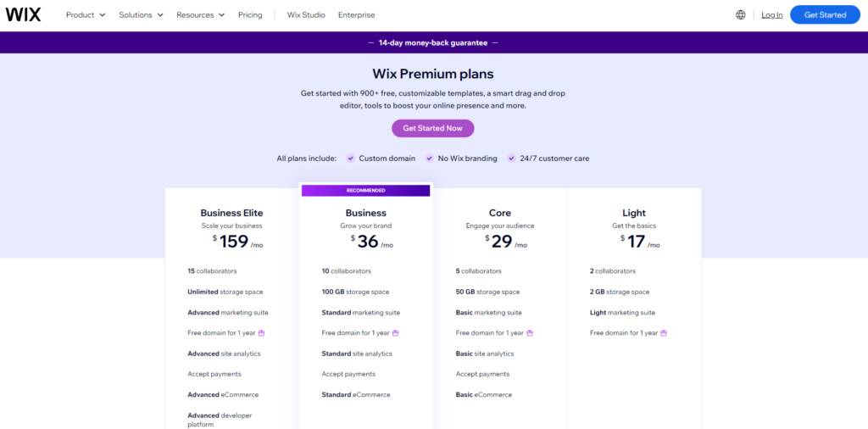Expand the Resources dropdown menu
Image resolution: width=868 pixels, height=429 pixels.
(200, 15)
